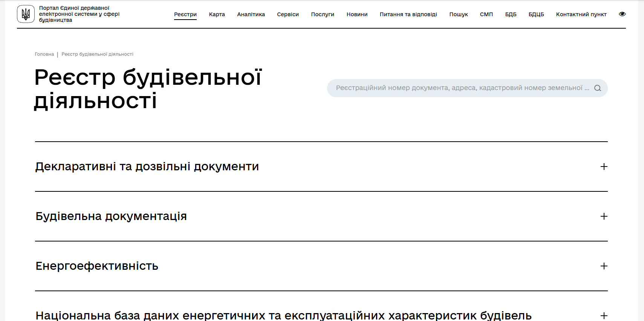
Task: Toggle accessibility eye icon in header
Action: click(x=622, y=14)
